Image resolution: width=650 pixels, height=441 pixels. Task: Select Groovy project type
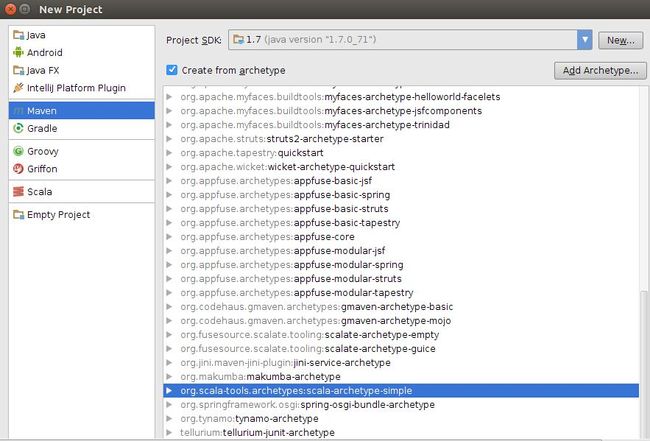click(x=82, y=151)
